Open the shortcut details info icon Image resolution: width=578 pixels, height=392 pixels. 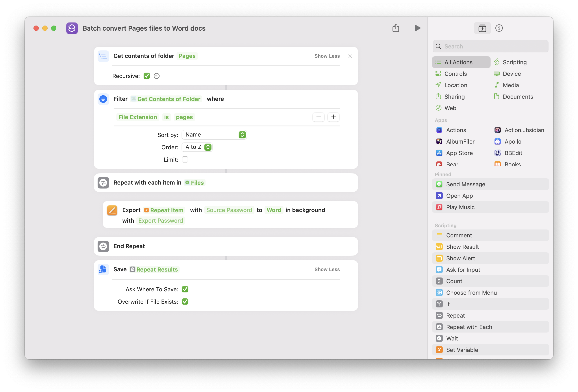pos(499,28)
